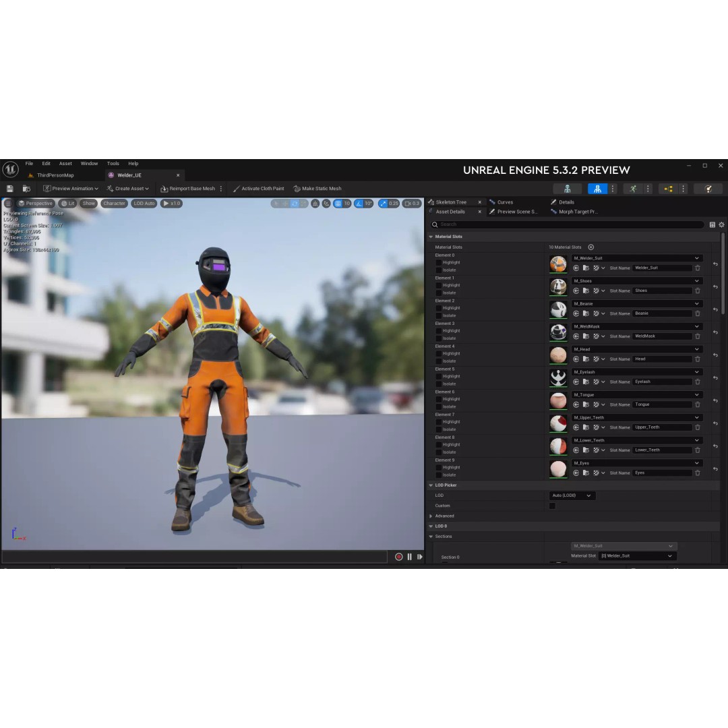Open the M_Upper_Teeth material dropdown

636,417
